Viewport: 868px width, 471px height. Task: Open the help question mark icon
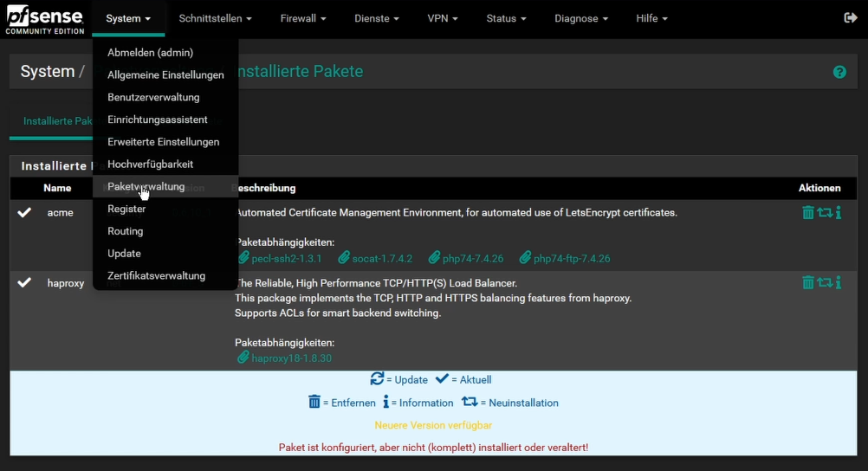pyautogui.click(x=839, y=72)
